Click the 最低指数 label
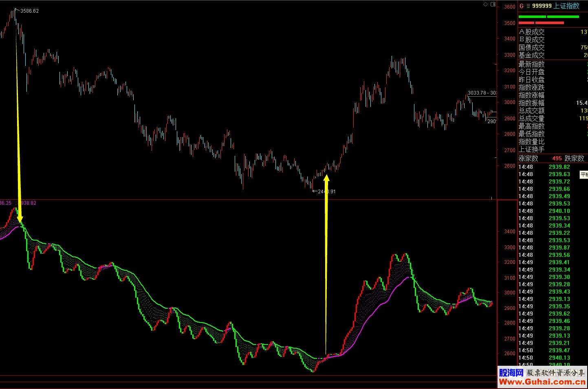 point(531,134)
